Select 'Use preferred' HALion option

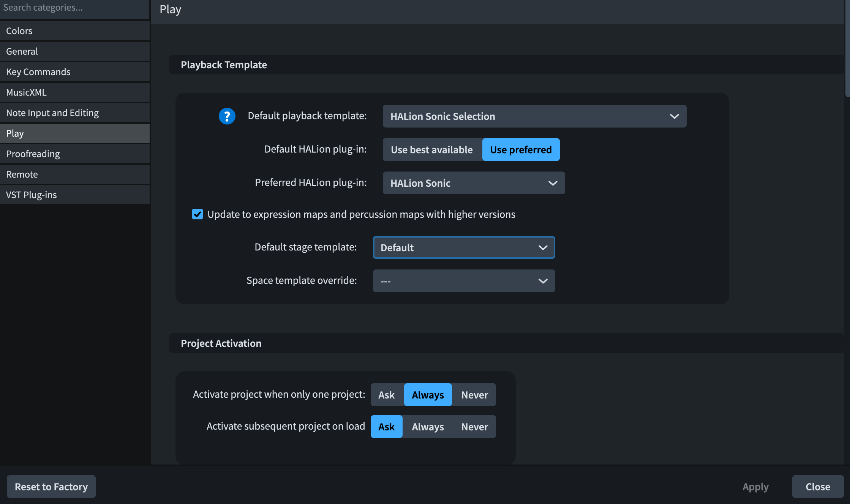pos(521,150)
